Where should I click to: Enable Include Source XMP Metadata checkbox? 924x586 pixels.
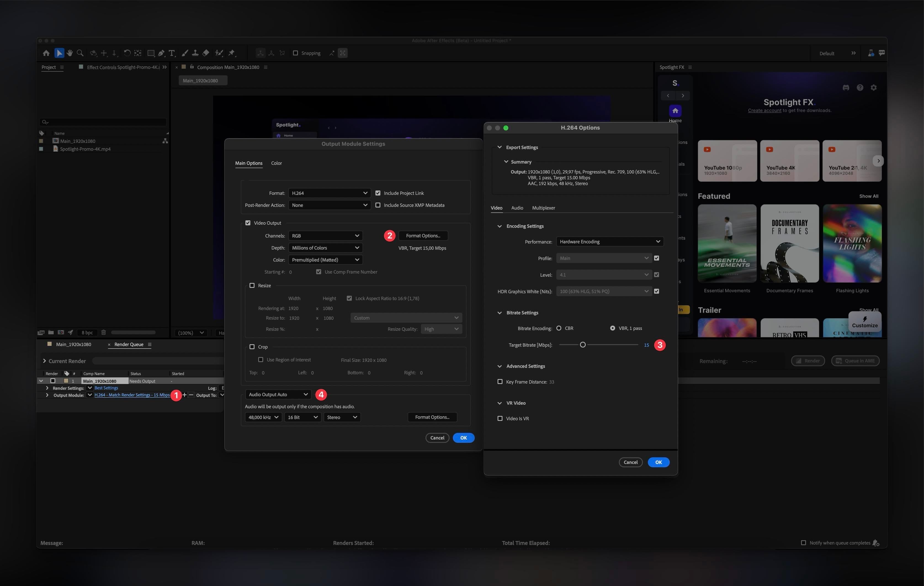pyautogui.click(x=378, y=205)
